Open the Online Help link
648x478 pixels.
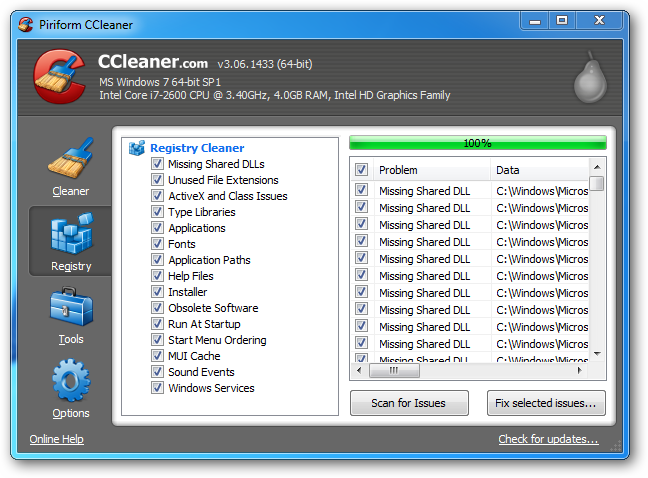[x=57, y=439]
